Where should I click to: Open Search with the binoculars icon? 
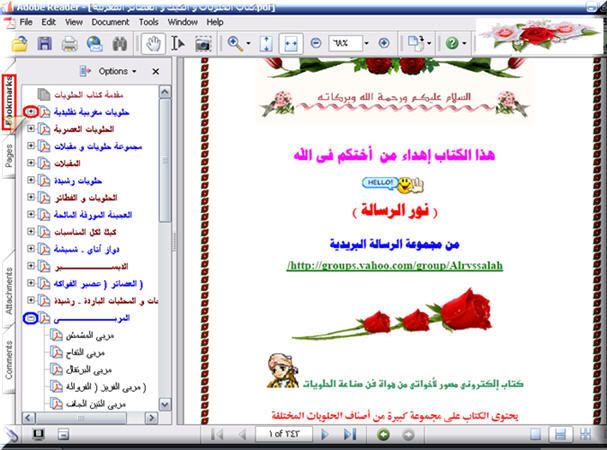pyautogui.click(x=120, y=44)
